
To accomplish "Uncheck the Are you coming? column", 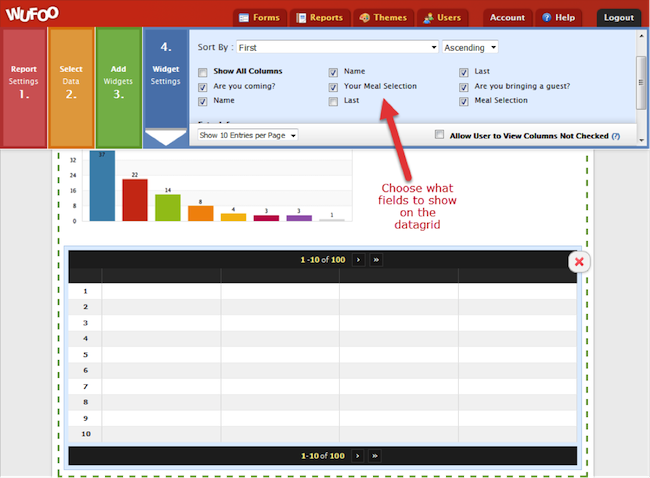I will tap(203, 87).
